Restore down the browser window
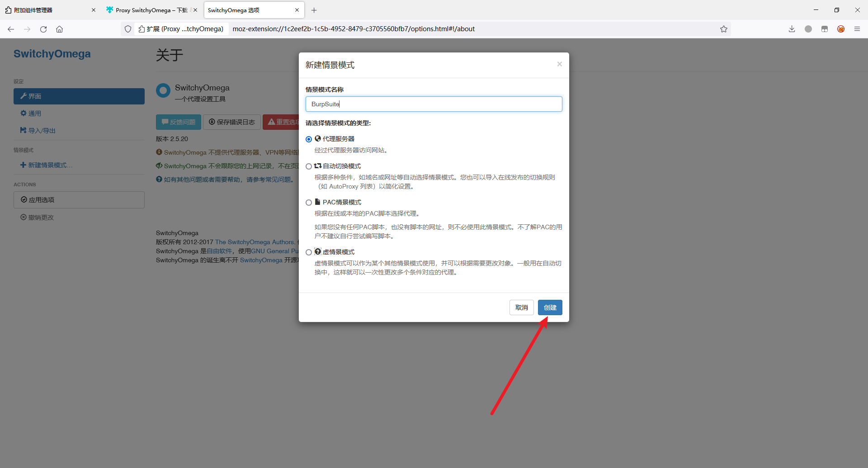The image size is (868, 468). (x=837, y=10)
